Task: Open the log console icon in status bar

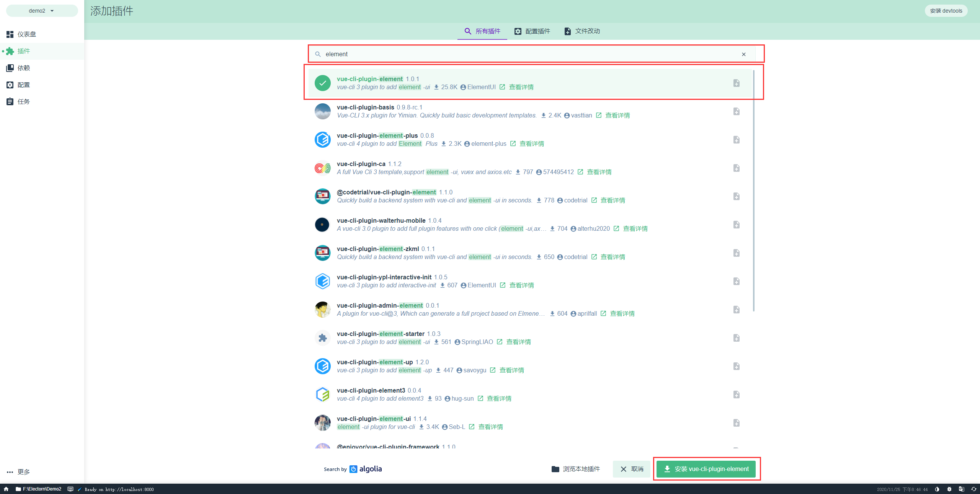Action: pyautogui.click(x=70, y=489)
